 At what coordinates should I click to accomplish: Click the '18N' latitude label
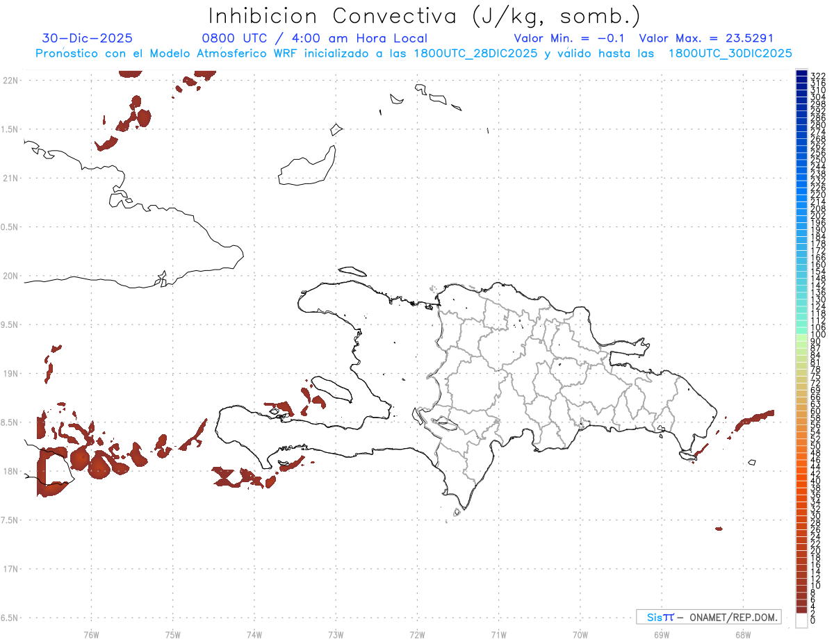(10, 471)
